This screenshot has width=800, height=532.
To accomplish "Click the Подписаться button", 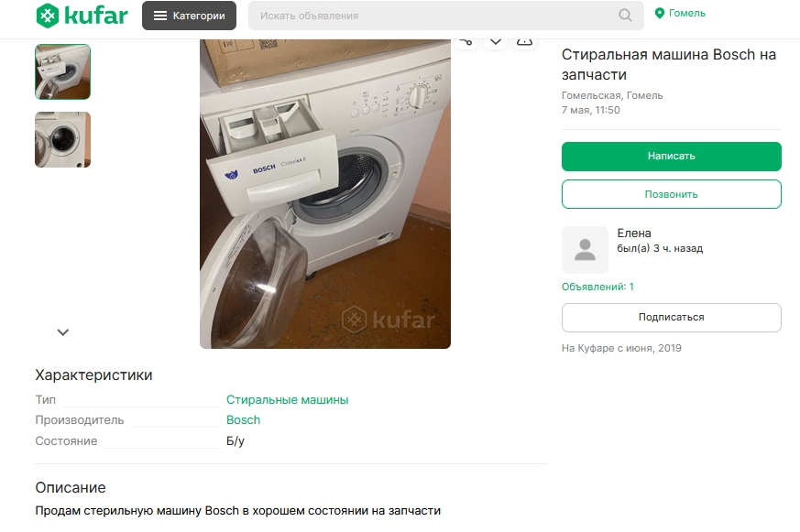I will click(x=671, y=318).
